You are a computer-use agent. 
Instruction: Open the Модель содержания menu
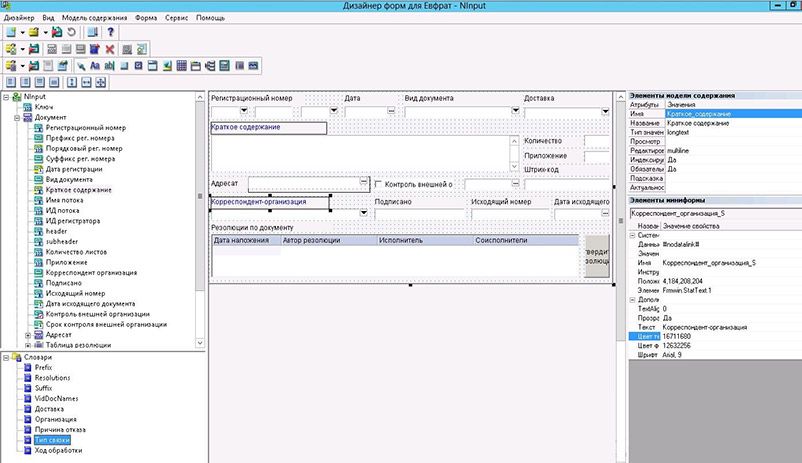click(x=95, y=17)
